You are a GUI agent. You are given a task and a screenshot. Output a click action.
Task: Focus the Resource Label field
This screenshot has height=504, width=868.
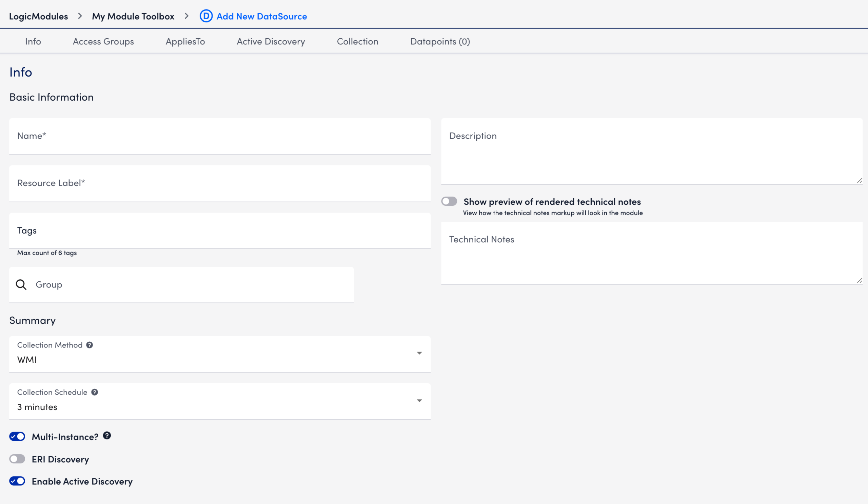tap(220, 183)
